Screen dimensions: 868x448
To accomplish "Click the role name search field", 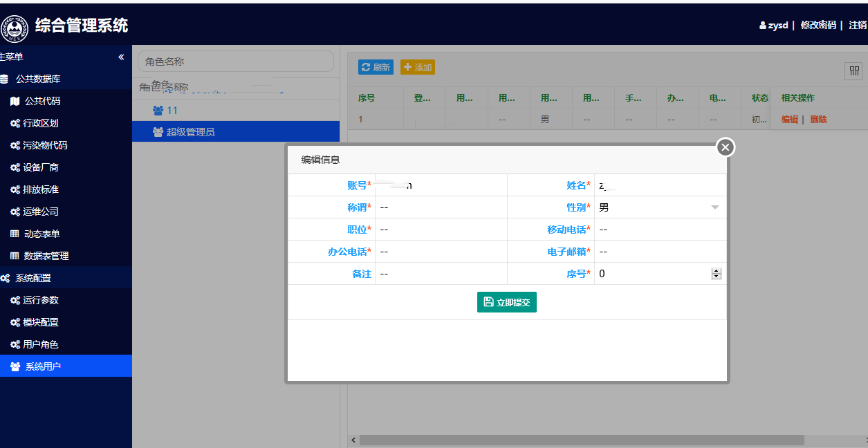I will [x=235, y=62].
